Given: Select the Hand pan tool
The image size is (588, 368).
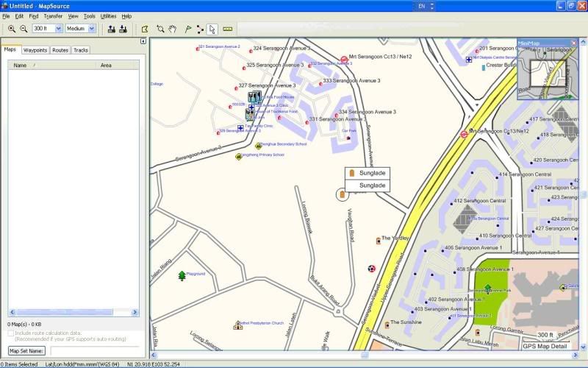Looking at the screenshot, I should tap(172, 29).
